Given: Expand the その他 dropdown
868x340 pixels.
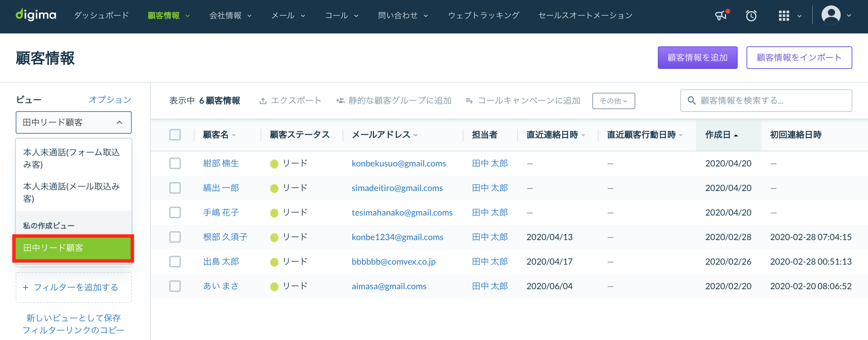Looking at the screenshot, I should click(x=613, y=101).
